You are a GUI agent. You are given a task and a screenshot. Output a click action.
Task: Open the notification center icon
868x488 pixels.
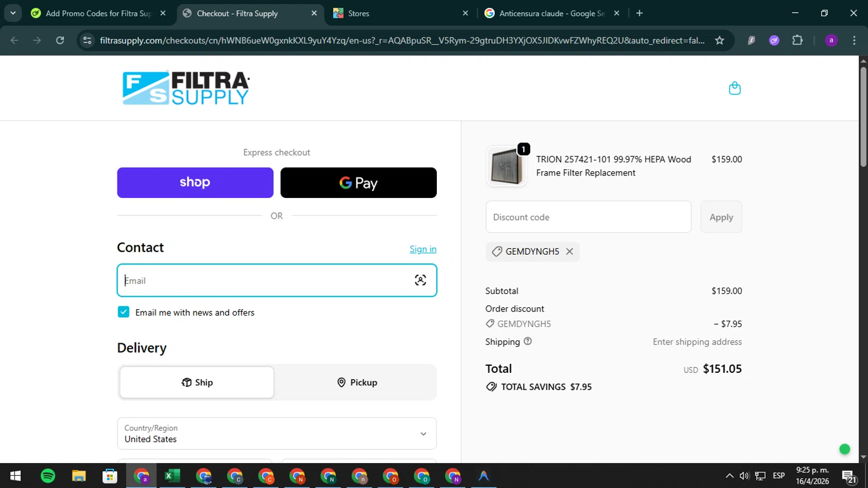[849, 476]
